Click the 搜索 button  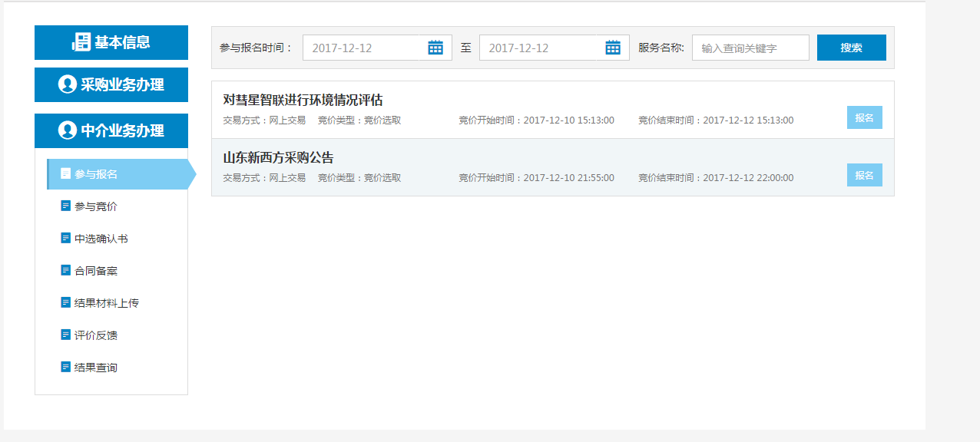click(851, 48)
